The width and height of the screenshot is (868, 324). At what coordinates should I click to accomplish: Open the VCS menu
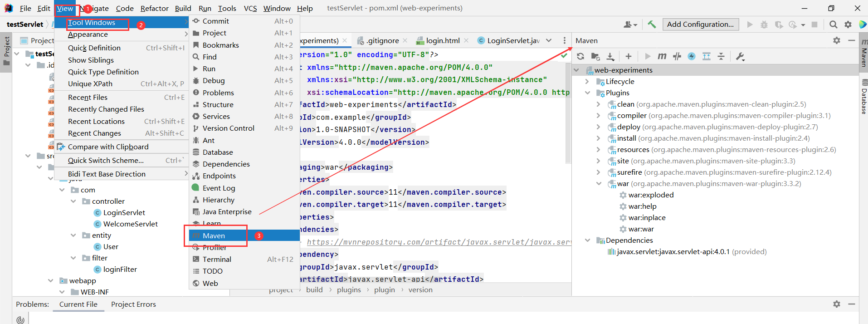[250, 8]
